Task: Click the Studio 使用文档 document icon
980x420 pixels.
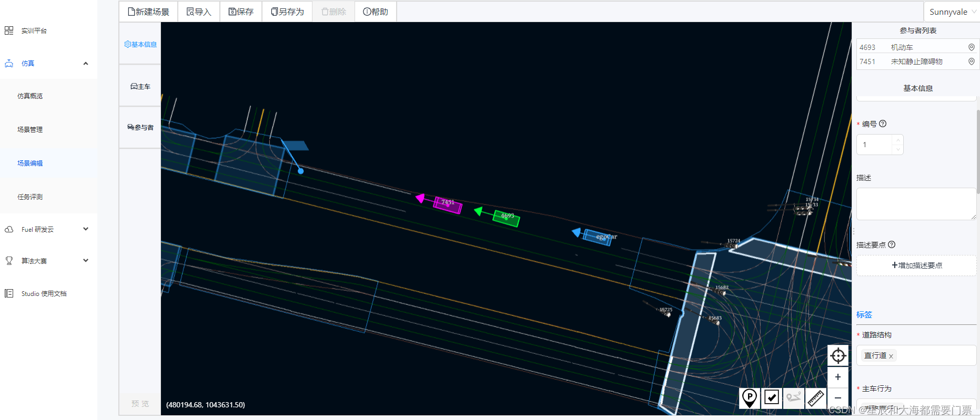Action: (9, 293)
